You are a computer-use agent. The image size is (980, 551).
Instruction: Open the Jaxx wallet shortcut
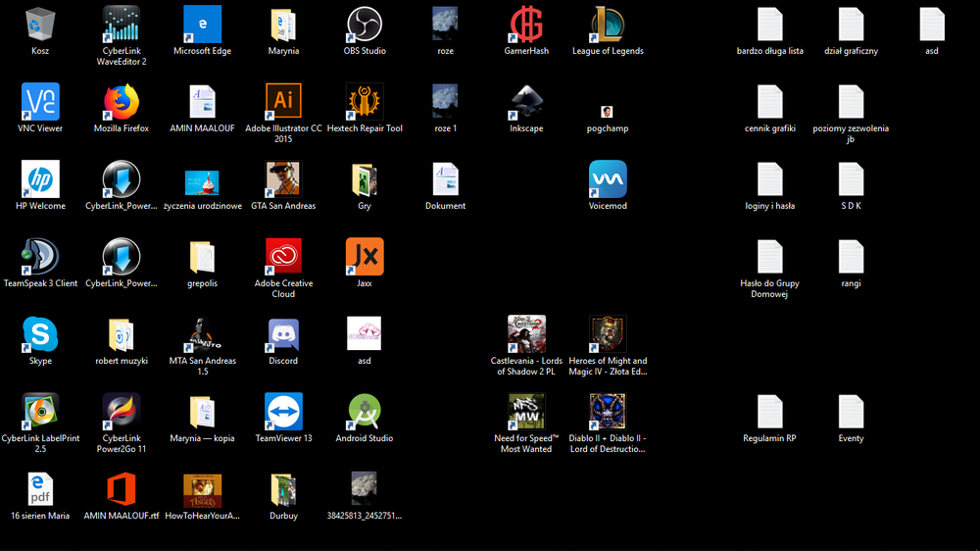pyautogui.click(x=365, y=257)
